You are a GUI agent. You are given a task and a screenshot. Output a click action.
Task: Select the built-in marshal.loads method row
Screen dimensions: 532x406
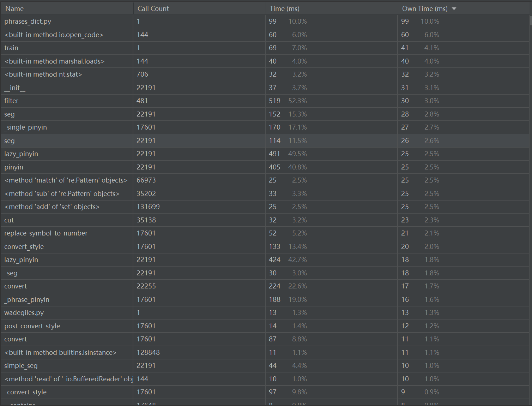54,61
